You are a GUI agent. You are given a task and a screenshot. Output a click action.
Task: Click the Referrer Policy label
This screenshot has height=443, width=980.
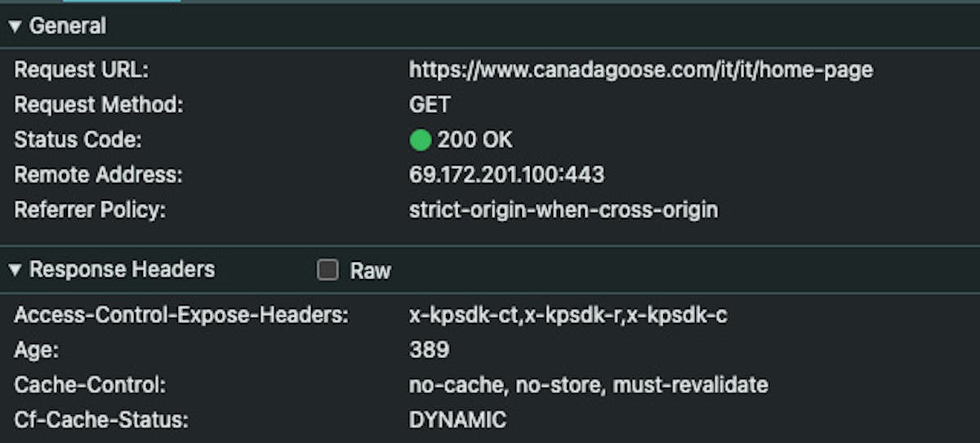90,210
